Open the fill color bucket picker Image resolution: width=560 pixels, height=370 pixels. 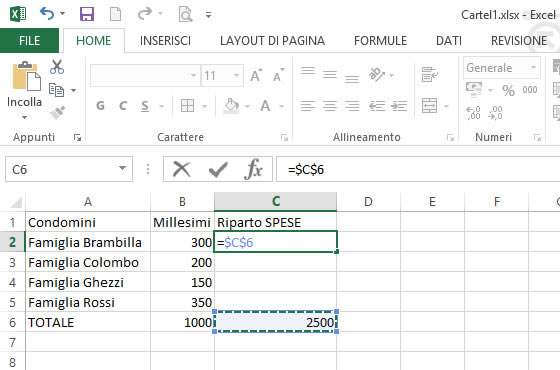(x=231, y=106)
